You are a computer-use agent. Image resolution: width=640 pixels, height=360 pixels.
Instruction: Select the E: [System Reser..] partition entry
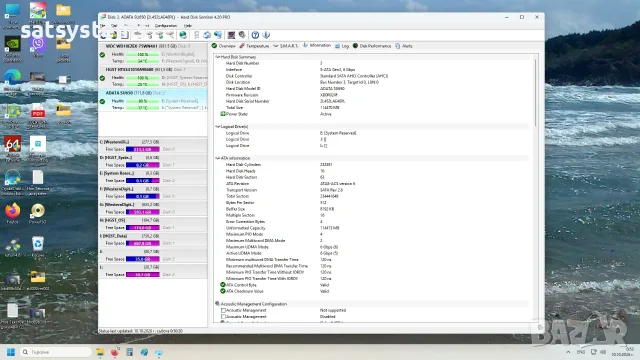coord(153,177)
